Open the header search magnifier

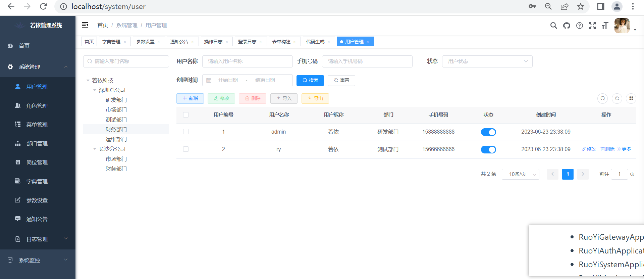coord(553,26)
